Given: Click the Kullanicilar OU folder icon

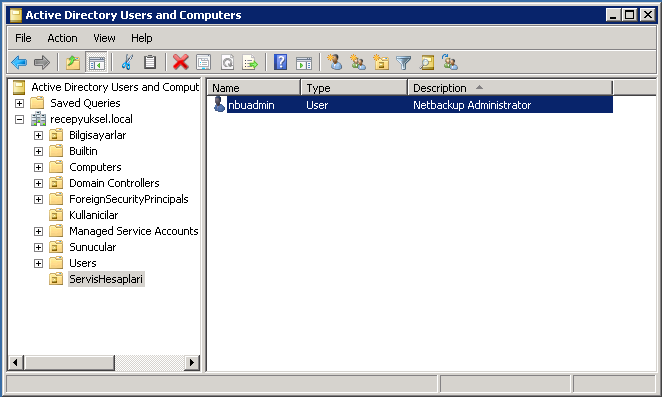Looking at the screenshot, I should click(x=56, y=215).
